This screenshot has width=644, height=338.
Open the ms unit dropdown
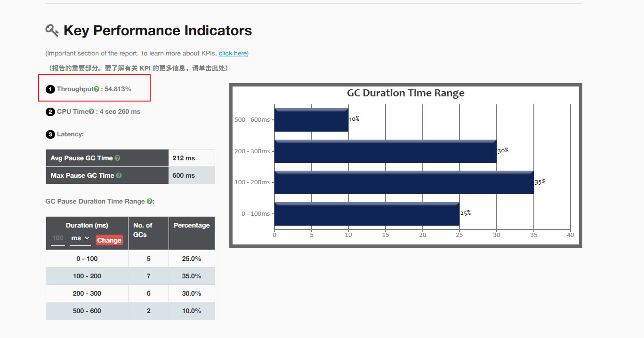click(x=80, y=239)
